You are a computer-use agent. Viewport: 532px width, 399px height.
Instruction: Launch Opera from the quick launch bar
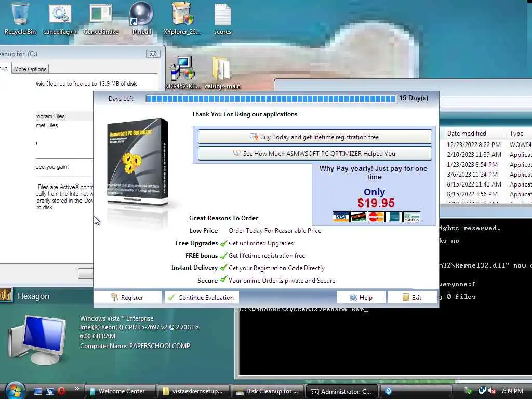click(x=61, y=391)
